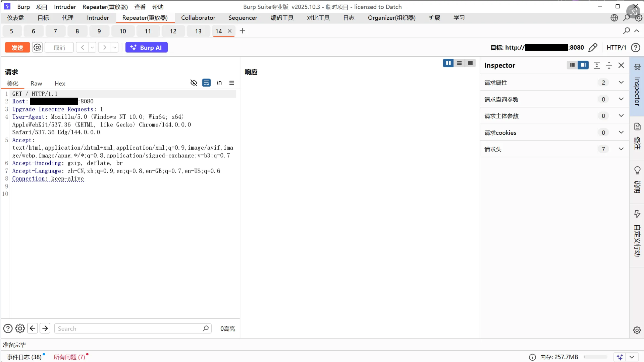Open 事件日志 (38) in status bar
Screen dimensions: 644x362
[x=24, y=357]
